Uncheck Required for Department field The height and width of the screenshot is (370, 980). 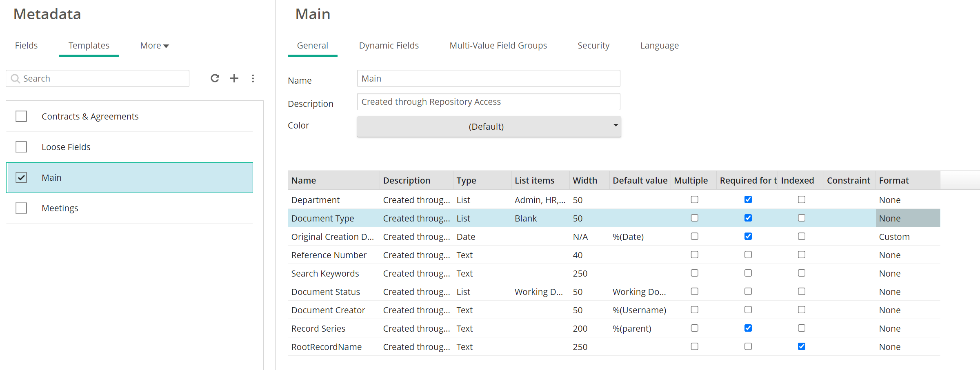[748, 199]
